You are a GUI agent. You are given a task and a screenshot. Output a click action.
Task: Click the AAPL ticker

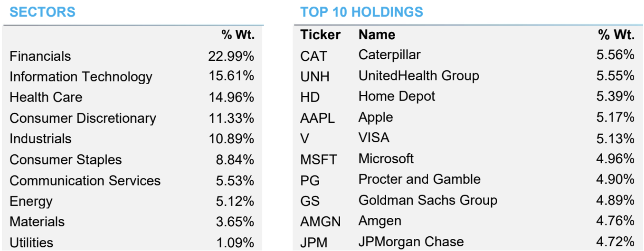[317, 118]
